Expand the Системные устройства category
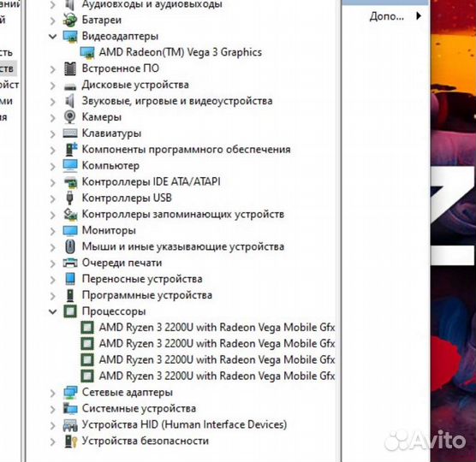The height and width of the screenshot is (462, 476). [x=53, y=409]
